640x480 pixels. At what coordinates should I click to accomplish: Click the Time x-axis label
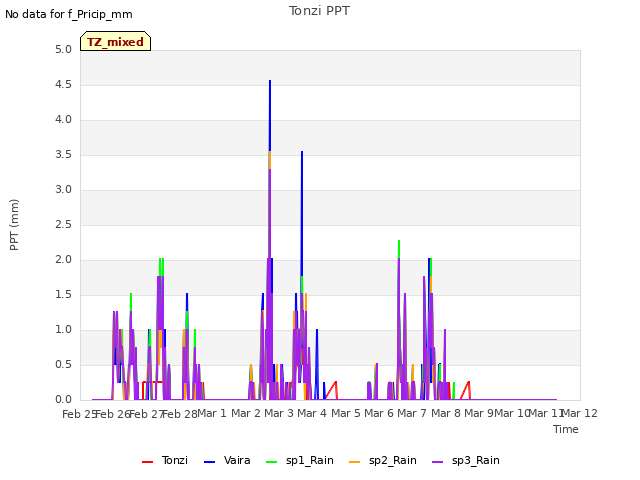click(566, 429)
